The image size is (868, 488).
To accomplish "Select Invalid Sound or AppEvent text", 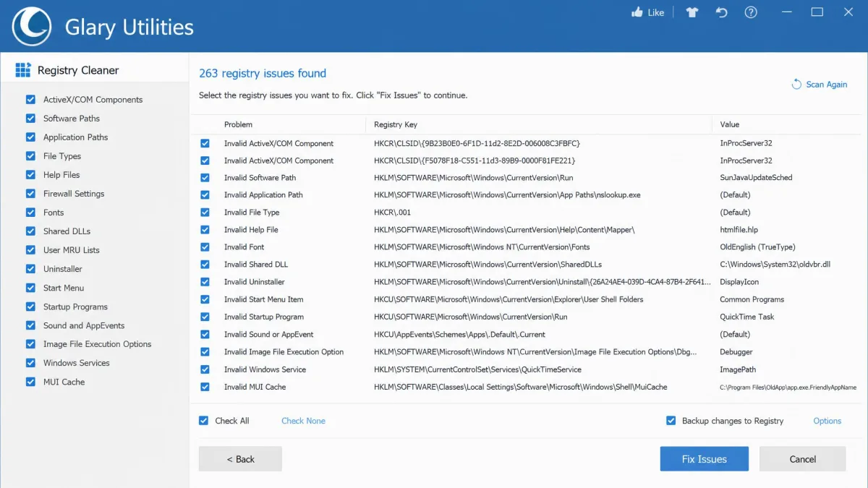I will click(x=268, y=335).
